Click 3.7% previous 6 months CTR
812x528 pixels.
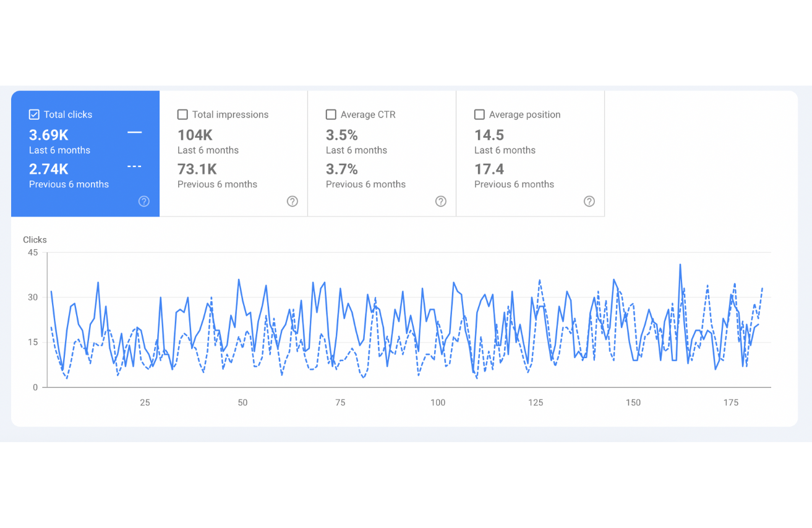point(341,169)
